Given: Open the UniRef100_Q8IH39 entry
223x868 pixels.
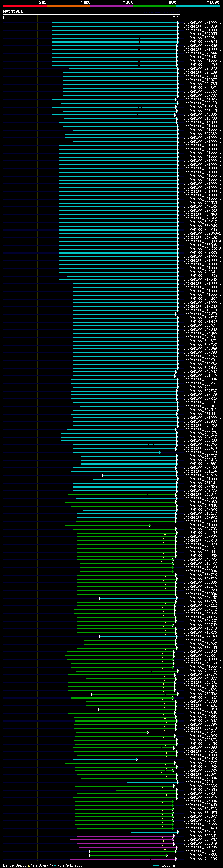Looking at the screenshot, I should pos(200,322).
